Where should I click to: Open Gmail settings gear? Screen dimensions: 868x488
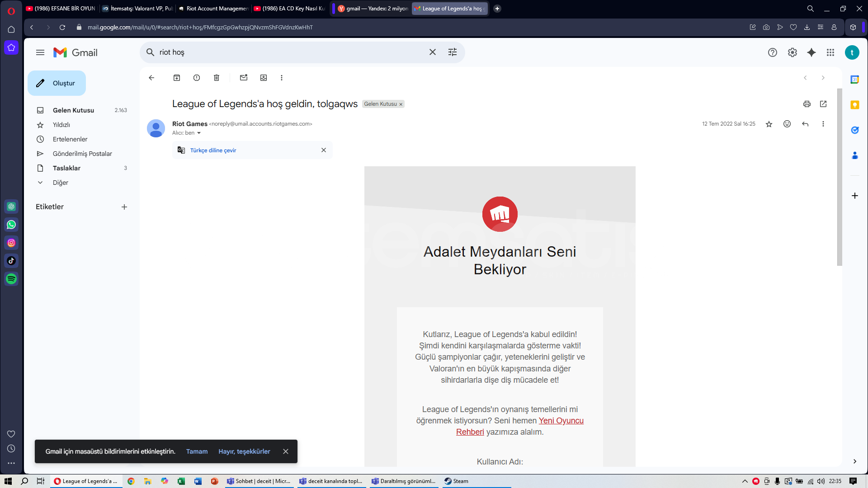[793, 52]
